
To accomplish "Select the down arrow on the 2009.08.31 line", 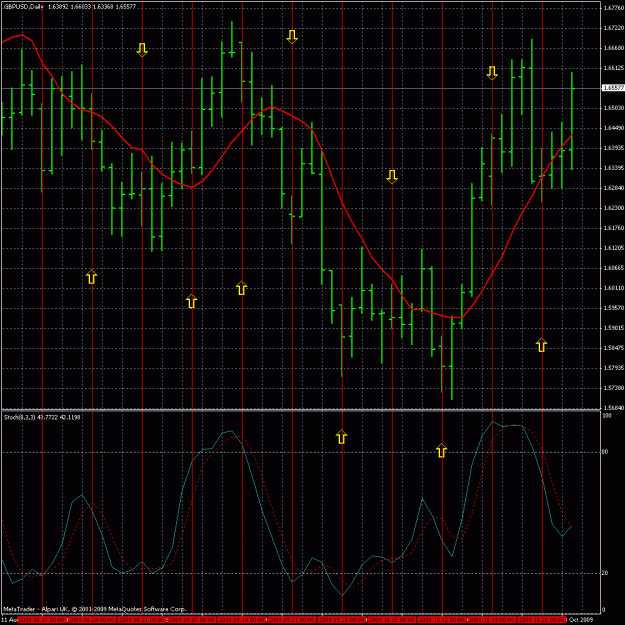I will [142, 50].
